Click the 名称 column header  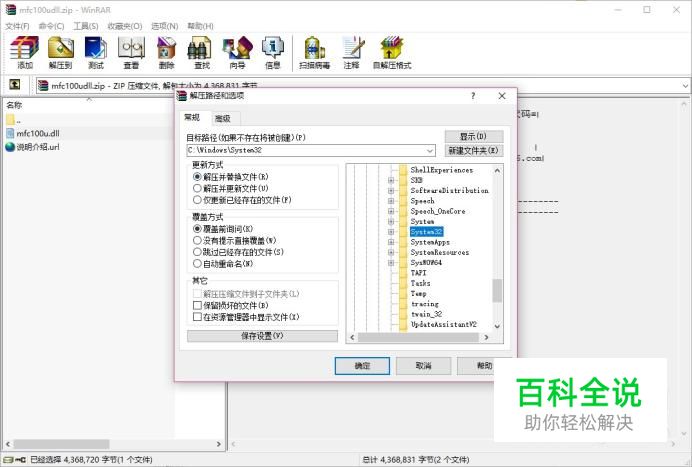(x=14, y=105)
